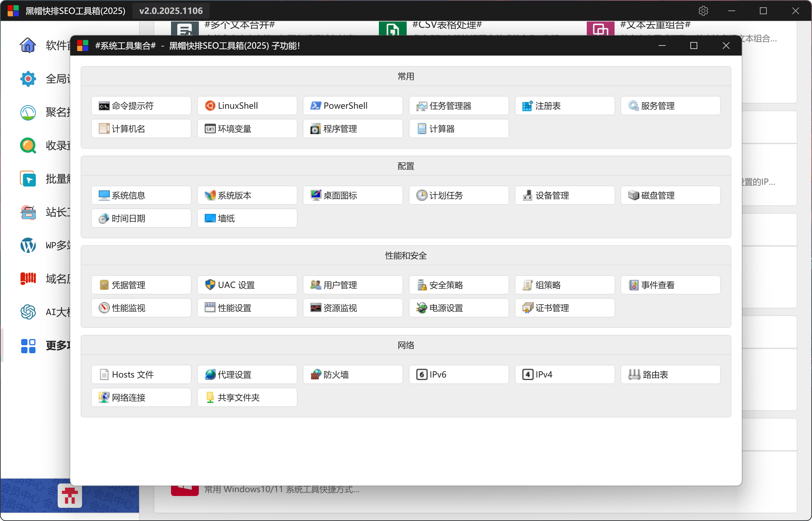The width and height of the screenshot is (812, 521).
Task: Select the WordPress item in sidebar
Action: tap(28, 245)
